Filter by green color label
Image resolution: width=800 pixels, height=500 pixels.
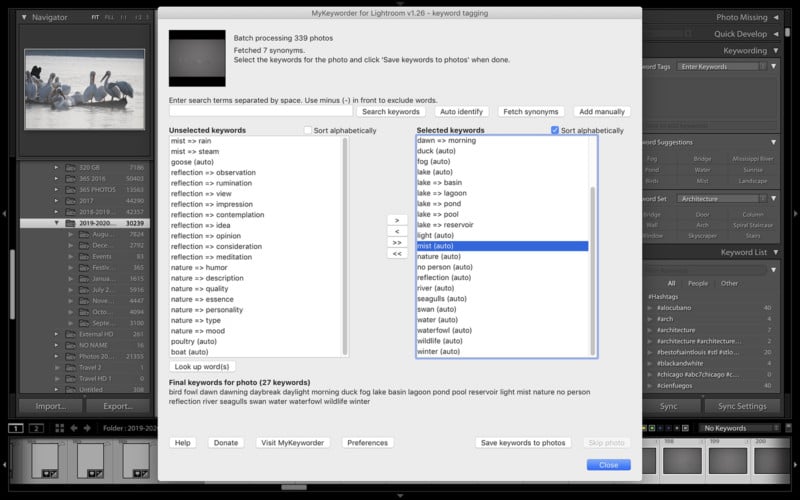point(652,428)
